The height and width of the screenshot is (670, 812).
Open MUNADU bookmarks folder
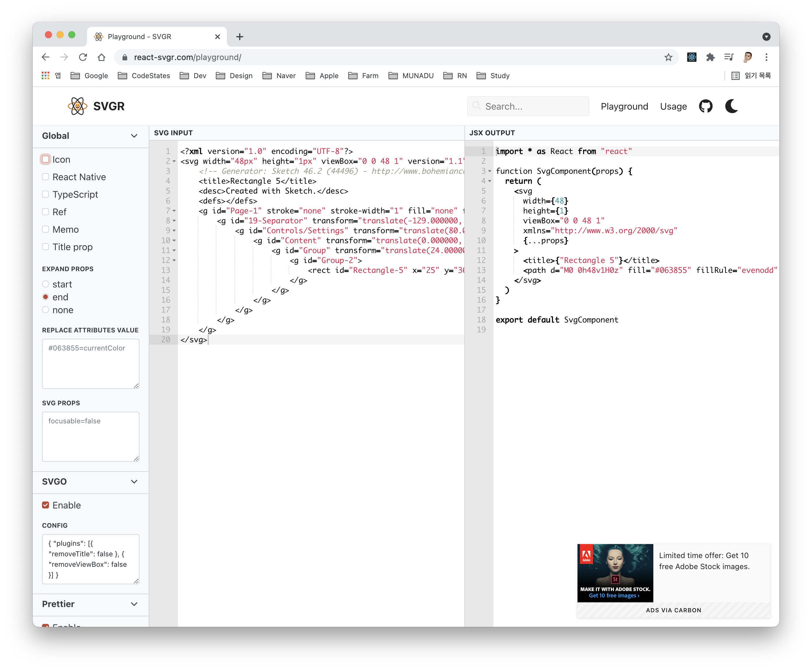(411, 76)
